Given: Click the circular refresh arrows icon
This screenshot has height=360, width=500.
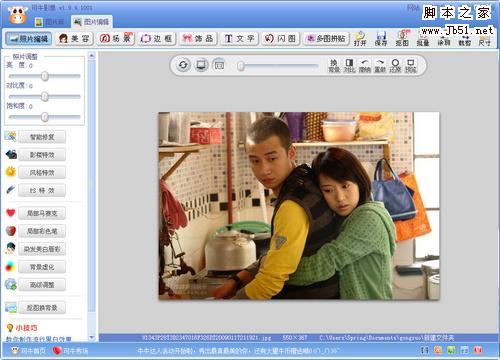Looking at the screenshot, I should pyautogui.click(x=183, y=65).
